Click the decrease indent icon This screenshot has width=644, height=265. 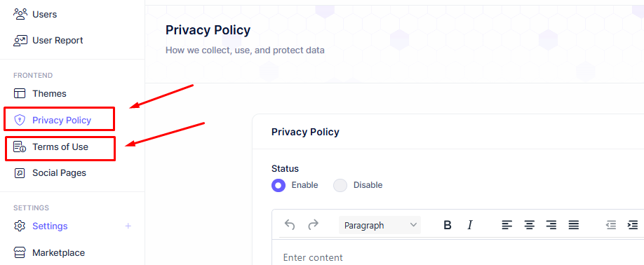(611, 225)
